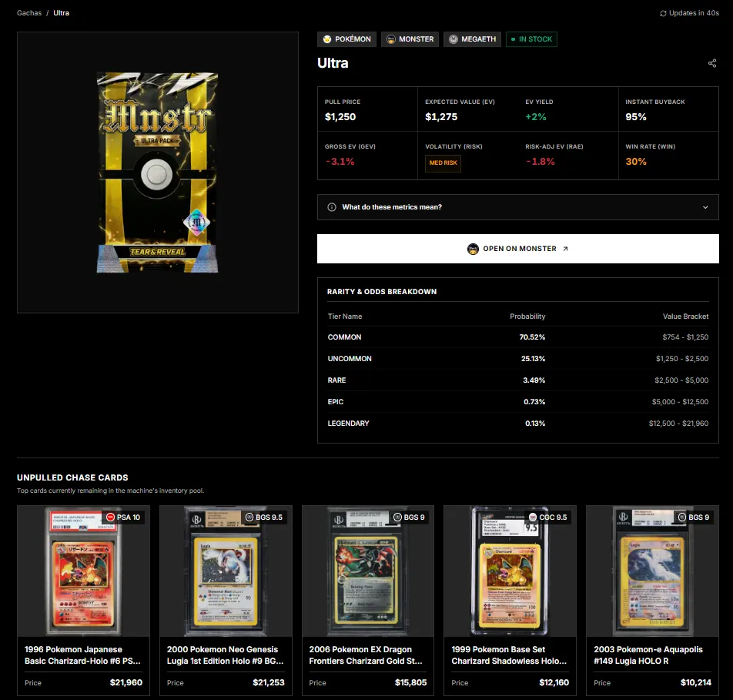This screenshot has width=733, height=700.
Task: Go to Gachas breadcrumb link
Action: pos(29,13)
